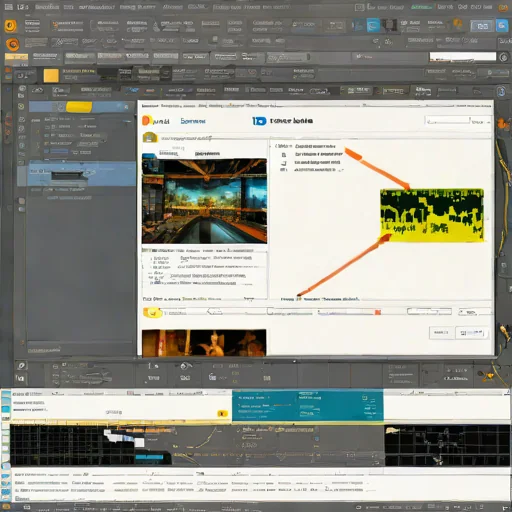Click the left button at dialog bottom-right

[x=441, y=332]
